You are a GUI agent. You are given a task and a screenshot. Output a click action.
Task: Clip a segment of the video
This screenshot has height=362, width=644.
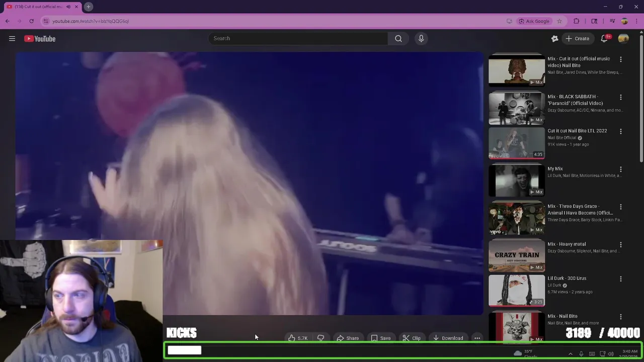coord(412,338)
